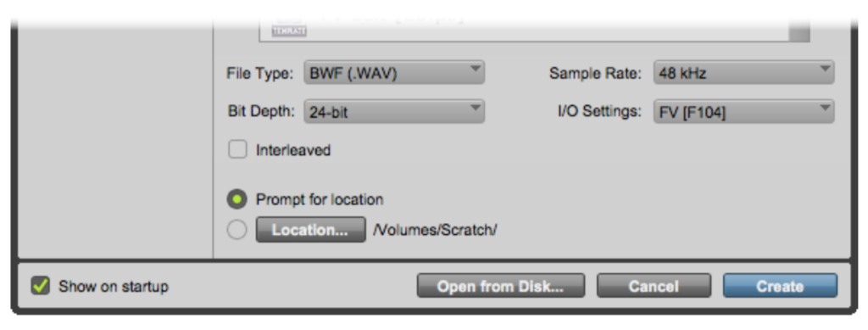Select the radio button beside Location

237,230
